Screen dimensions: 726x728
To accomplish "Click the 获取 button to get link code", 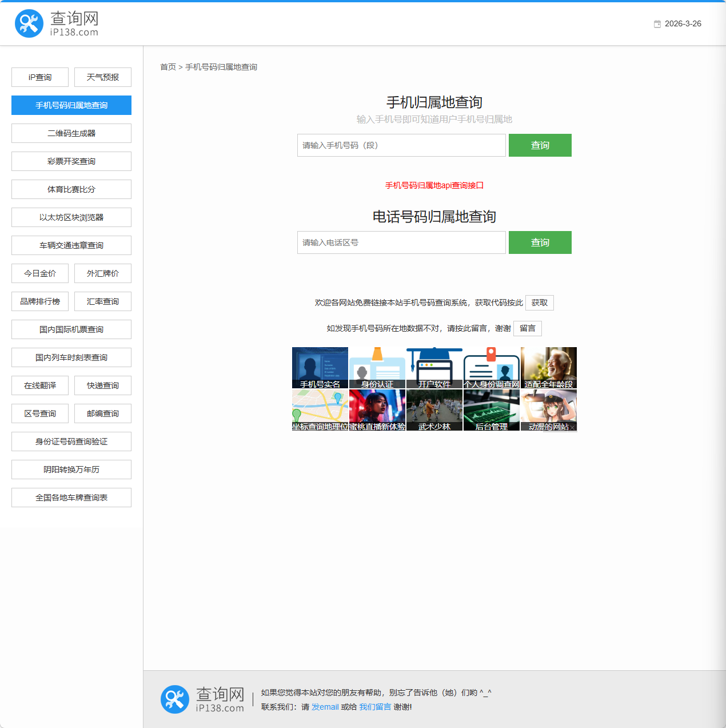I will [539, 303].
